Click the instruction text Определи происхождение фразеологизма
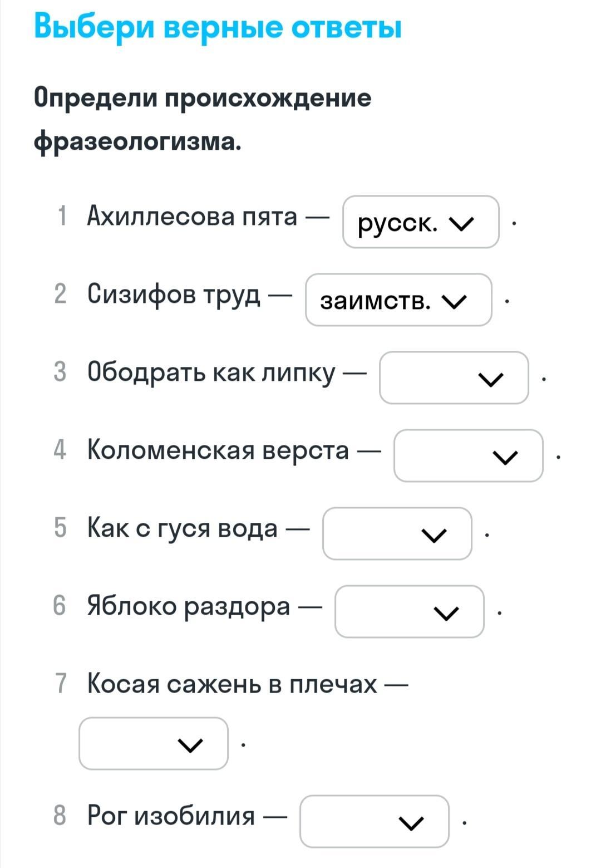The width and height of the screenshot is (596, 868). click(x=202, y=119)
